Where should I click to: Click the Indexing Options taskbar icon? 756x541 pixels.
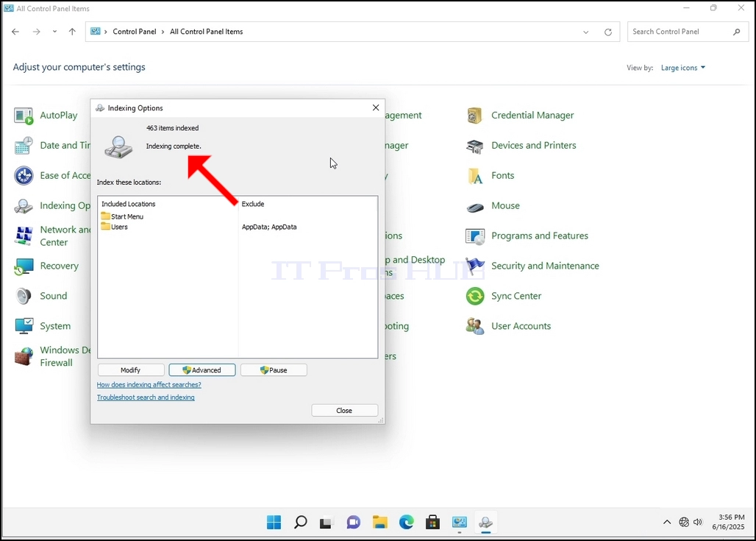pyautogui.click(x=485, y=522)
